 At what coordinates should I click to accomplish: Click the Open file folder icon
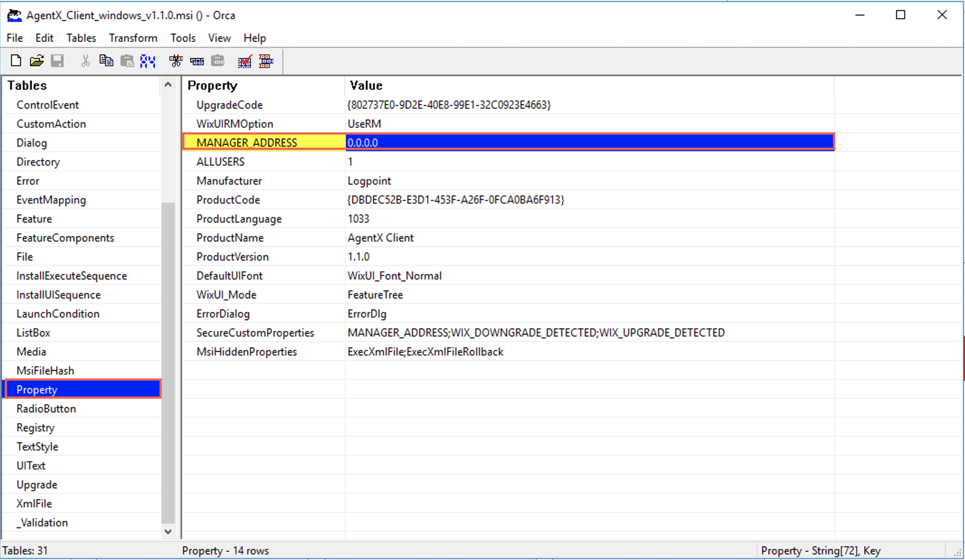click(37, 61)
